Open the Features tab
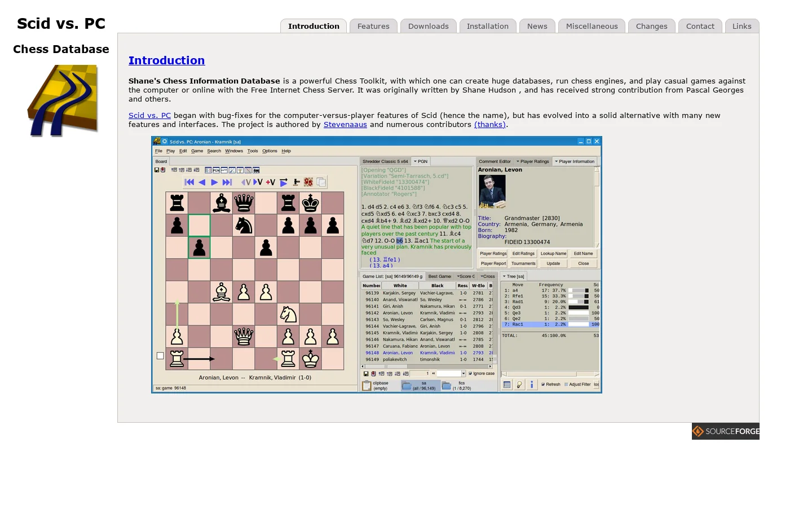Screen dimensions: 812x508 tap(373, 26)
